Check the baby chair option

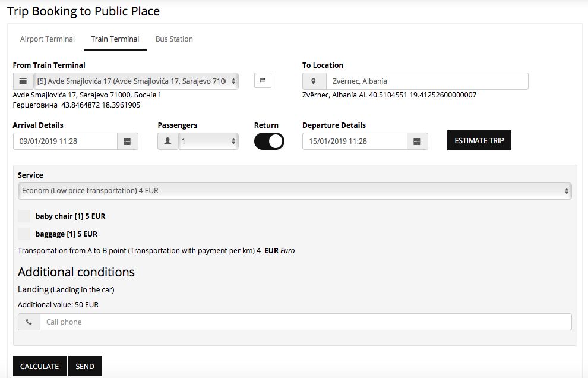coord(24,216)
